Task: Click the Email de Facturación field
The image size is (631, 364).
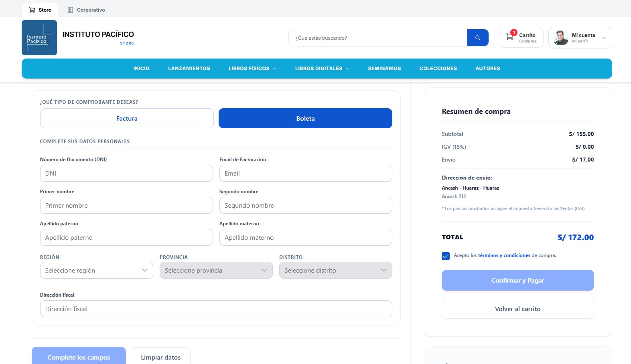Action: click(306, 173)
